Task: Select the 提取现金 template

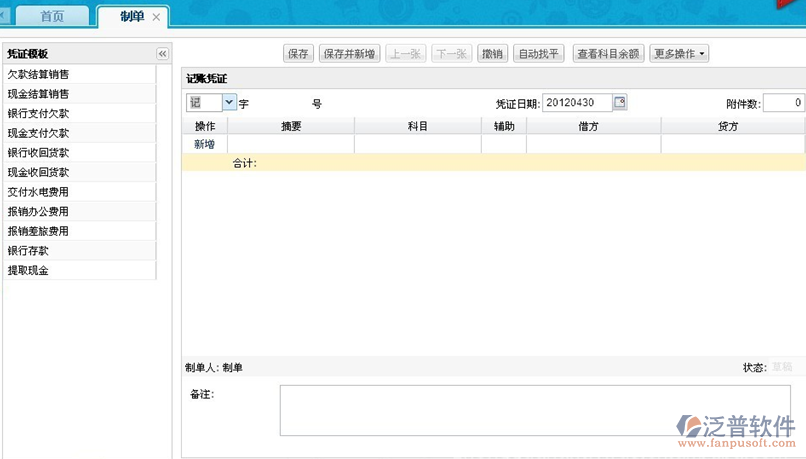Action: point(28,270)
